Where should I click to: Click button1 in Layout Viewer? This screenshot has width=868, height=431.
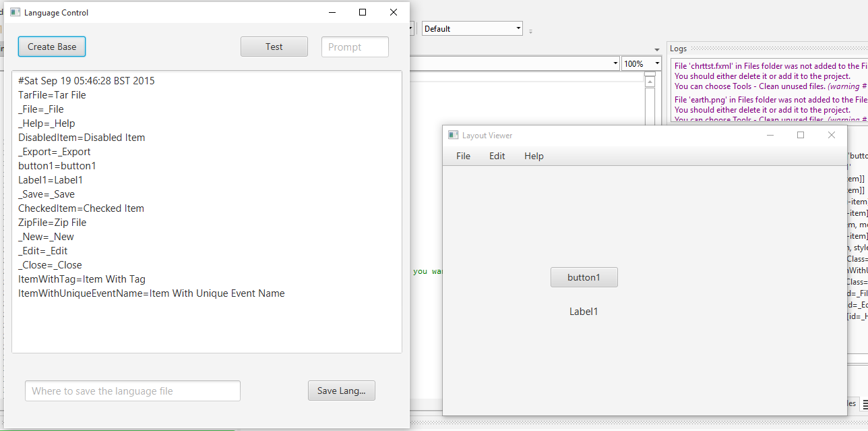(x=584, y=277)
